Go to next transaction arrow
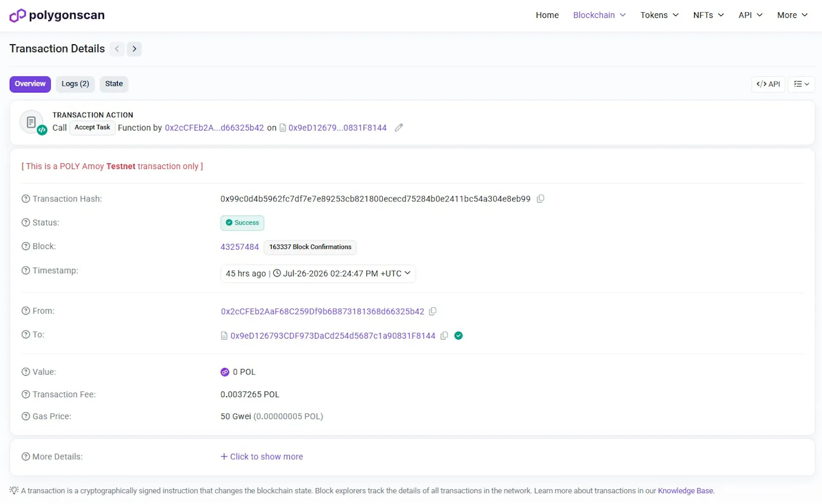Screen dimensions: 822x504 click(x=135, y=49)
